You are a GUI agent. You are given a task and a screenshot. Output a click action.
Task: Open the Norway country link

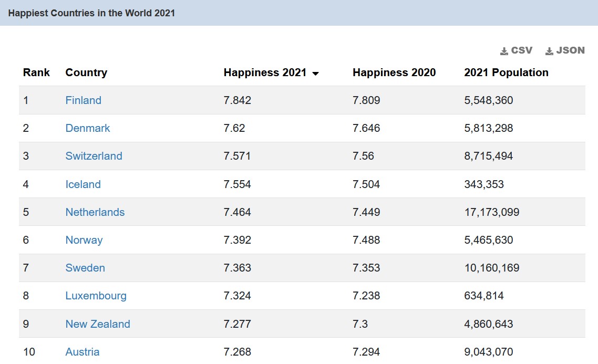click(84, 240)
